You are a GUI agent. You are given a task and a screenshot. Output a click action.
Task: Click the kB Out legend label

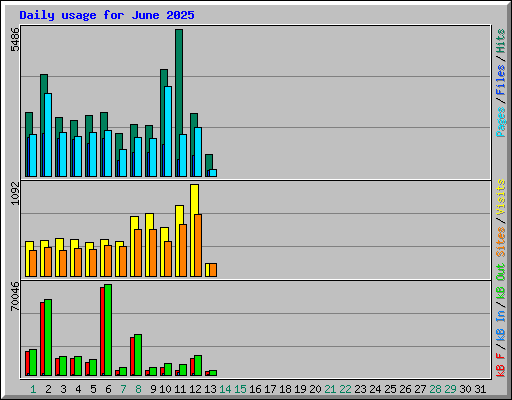coord(500,282)
